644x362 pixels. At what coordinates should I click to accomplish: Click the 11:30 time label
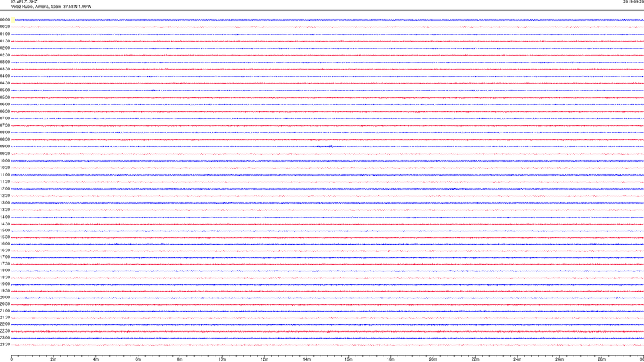(x=5, y=182)
